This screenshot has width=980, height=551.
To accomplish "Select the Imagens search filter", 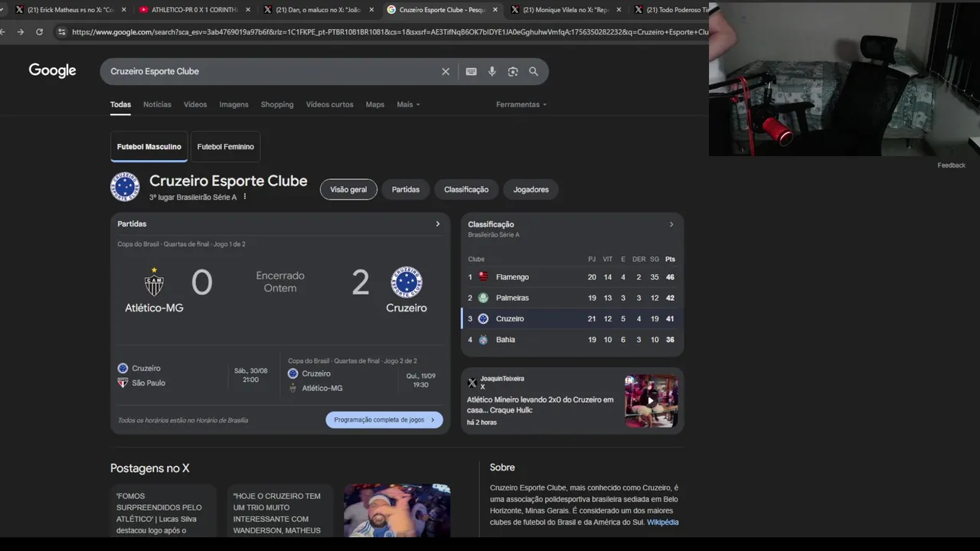I will 234,104.
